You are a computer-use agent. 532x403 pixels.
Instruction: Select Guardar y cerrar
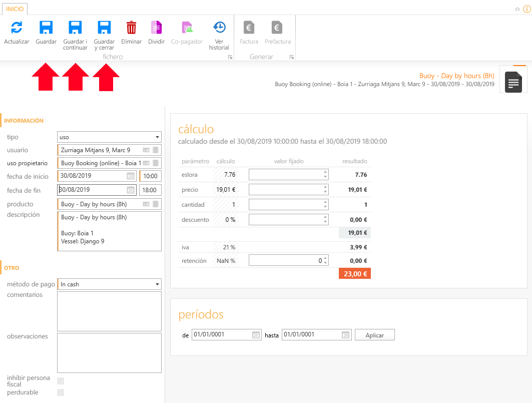[104, 28]
